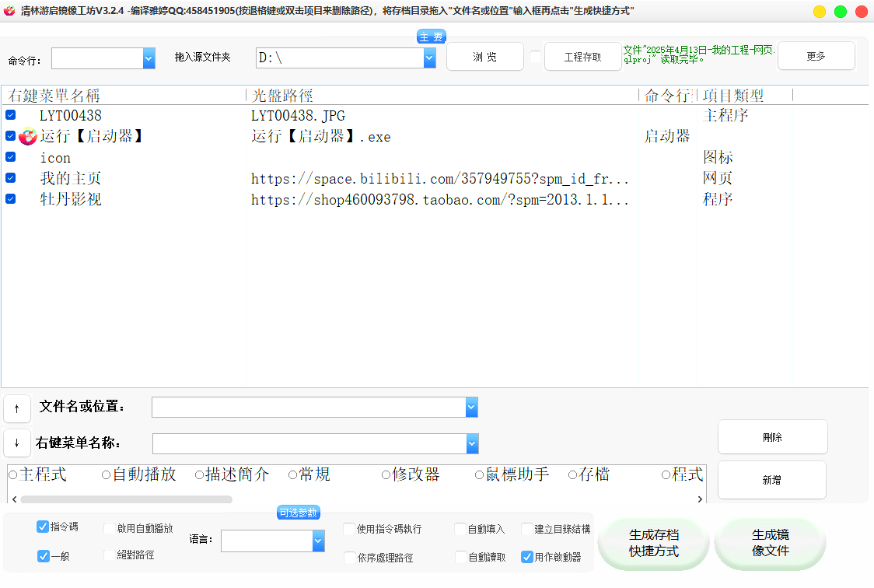
Task: Select the LYT00438.JPG path cell
Action: (299, 116)
